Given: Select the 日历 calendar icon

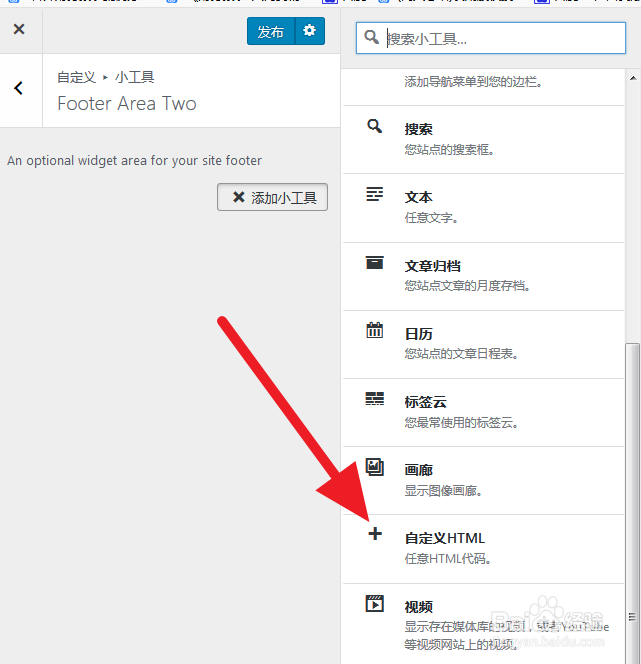Looking at the screenshot, I should click(x=375, y=330).
